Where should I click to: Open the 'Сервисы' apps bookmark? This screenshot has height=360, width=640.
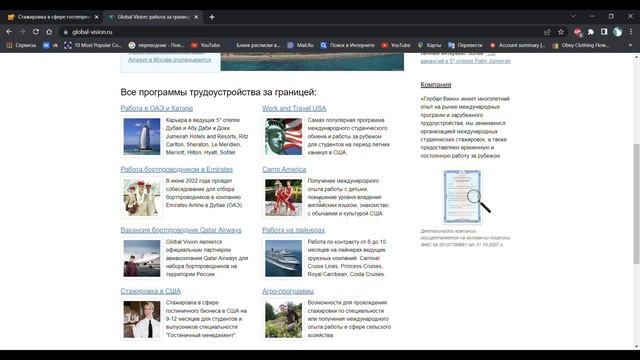tap(21, 45)
